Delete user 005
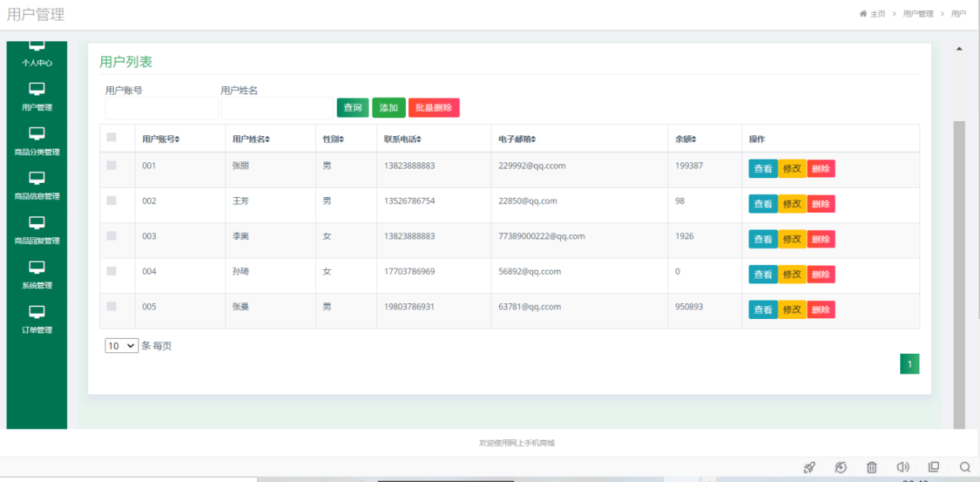The height and width of the screenshot is (482, 980). (821, 309)
